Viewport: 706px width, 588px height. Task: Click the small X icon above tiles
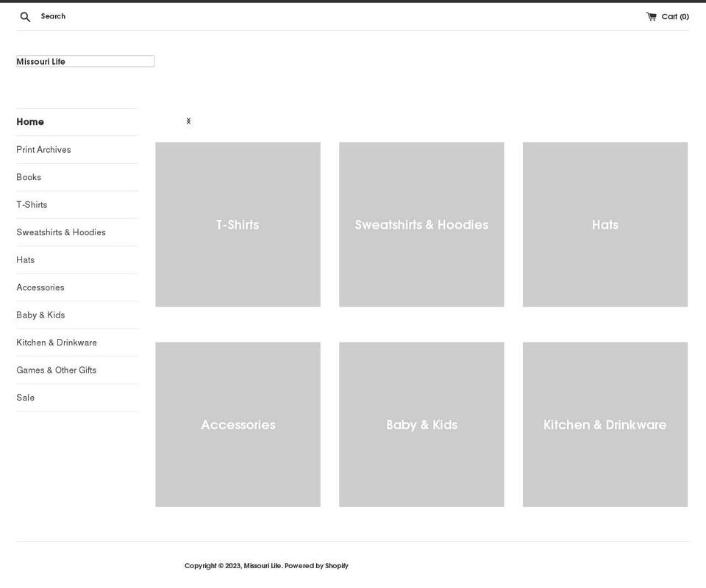pos(189,121)
